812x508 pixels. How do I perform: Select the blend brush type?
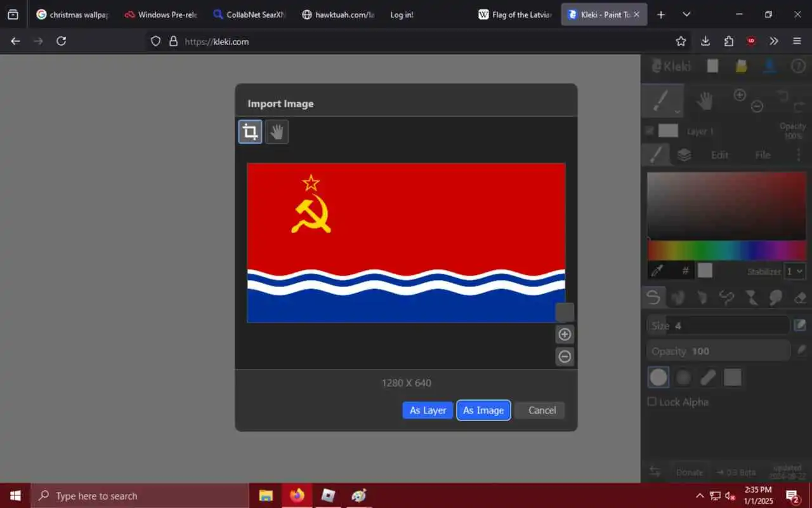point(678,297)
